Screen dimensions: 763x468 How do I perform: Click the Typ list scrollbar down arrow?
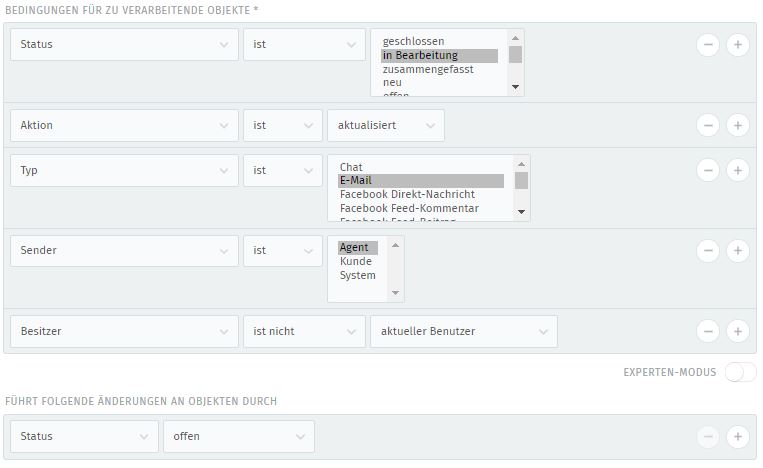(x=521, y=212)
